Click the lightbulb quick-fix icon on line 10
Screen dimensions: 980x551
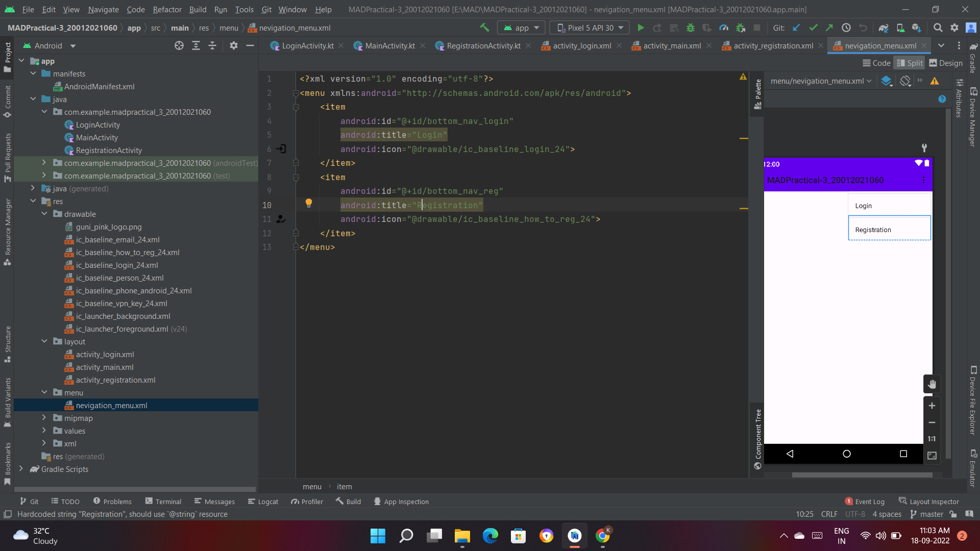point(309,203)
